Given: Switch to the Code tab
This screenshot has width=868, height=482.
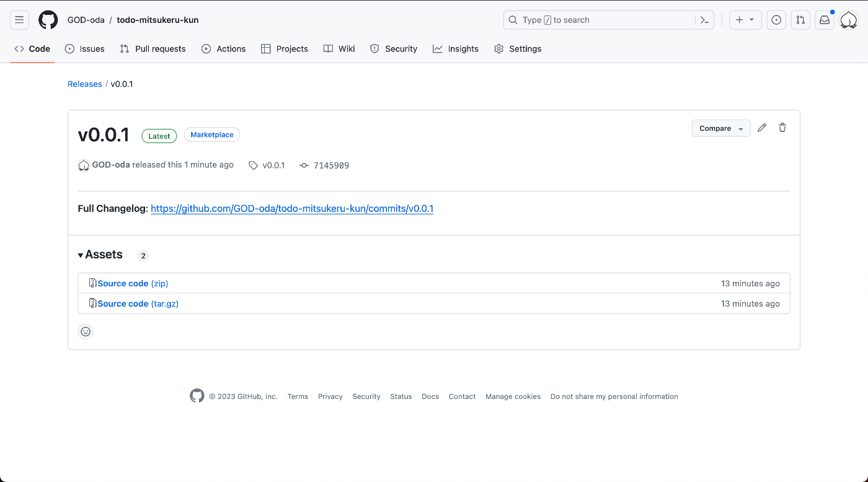Looking at the screenshot, I should [32, 49].
